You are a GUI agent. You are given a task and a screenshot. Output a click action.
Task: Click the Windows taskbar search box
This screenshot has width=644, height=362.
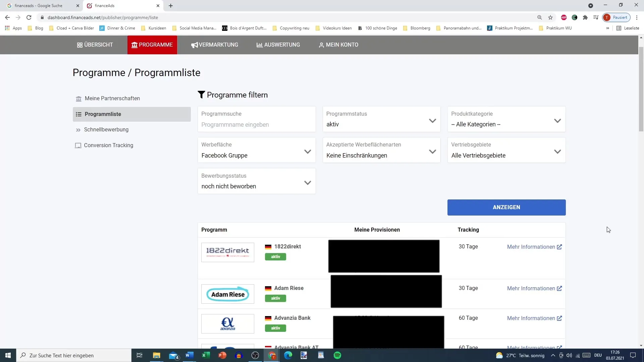[x=74, y=355]
